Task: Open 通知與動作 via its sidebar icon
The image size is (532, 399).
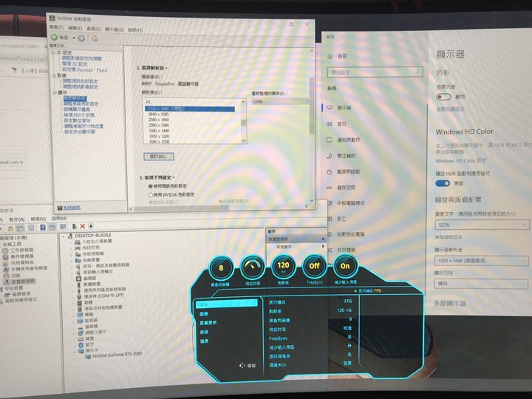Action: 329,140
